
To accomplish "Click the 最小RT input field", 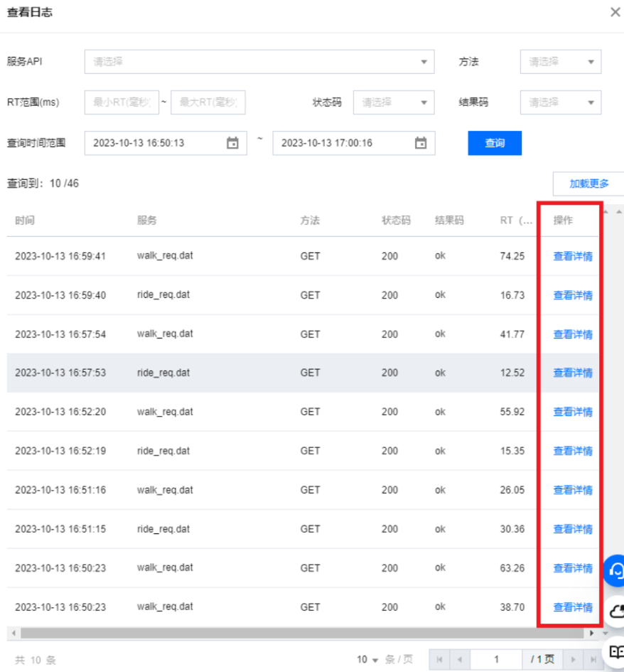I will pyautogui.click(x=122, y=102).
